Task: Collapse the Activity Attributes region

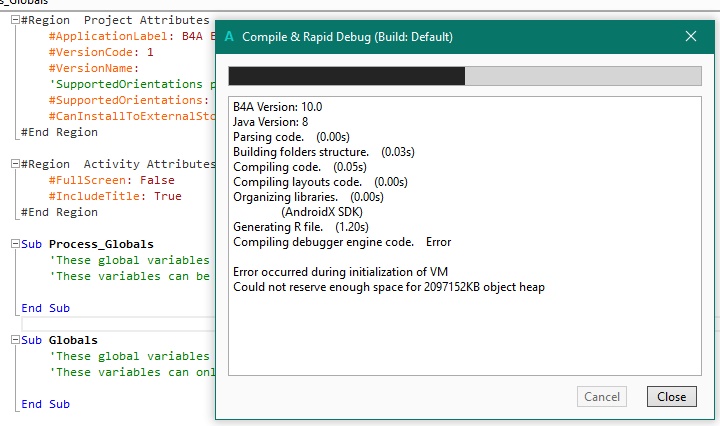Action: 12,165
